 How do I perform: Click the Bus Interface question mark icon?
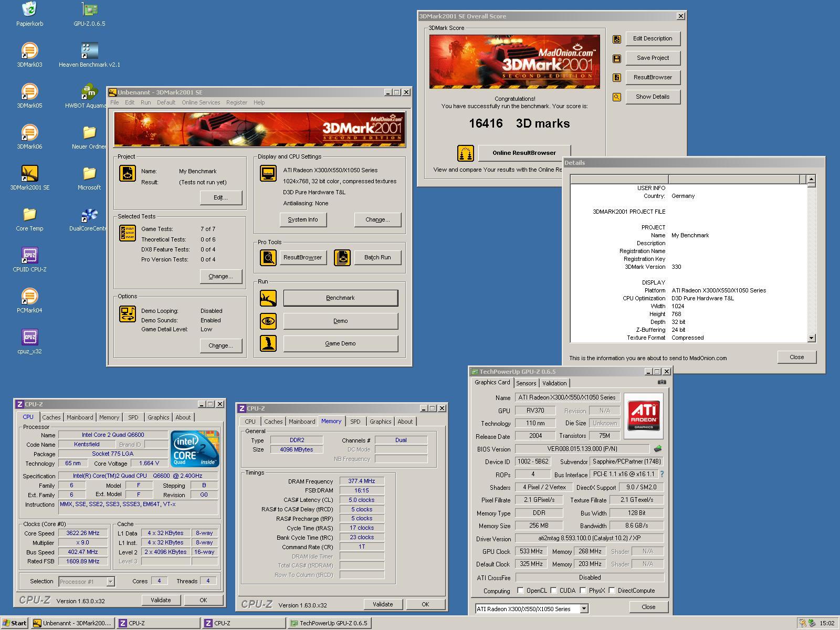click(x=662, y=474)
